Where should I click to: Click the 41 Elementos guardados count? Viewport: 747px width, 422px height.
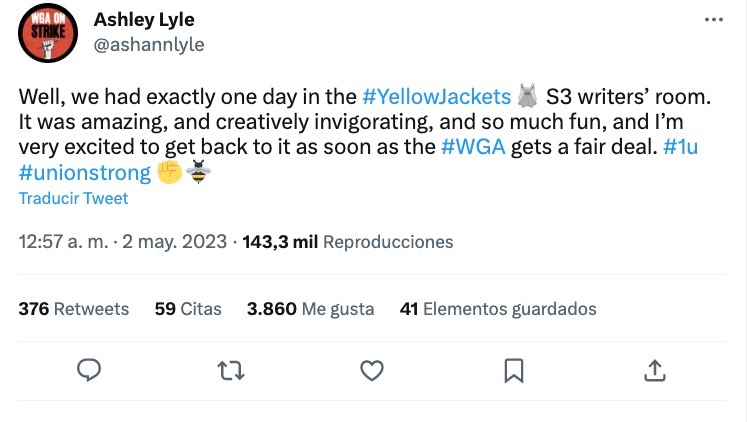(x=497, y=309)
